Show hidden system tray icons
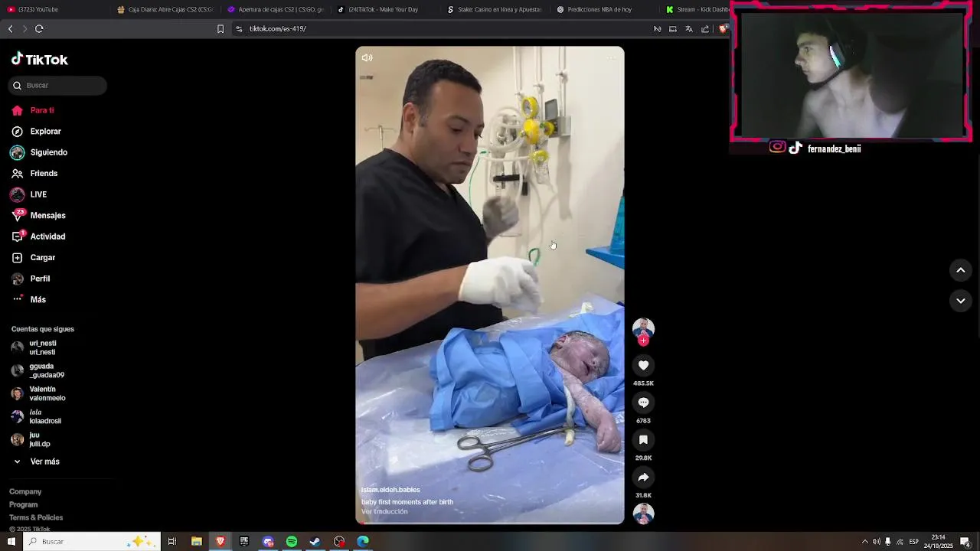This screenshot has width=980, height=551. pos(864,542)
